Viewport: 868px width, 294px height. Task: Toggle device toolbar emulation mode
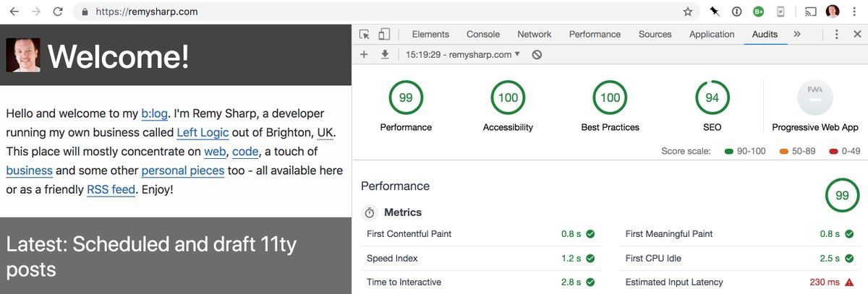tap(384, 34)
